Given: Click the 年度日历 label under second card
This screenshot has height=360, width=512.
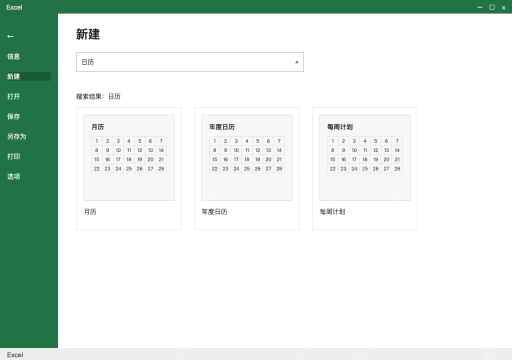Looking at the screenshot, I should (x=214, y=212).
